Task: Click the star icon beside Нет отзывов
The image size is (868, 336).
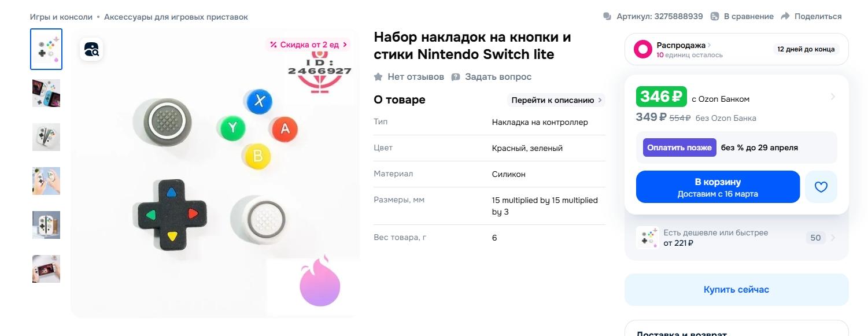Action: 378,77
